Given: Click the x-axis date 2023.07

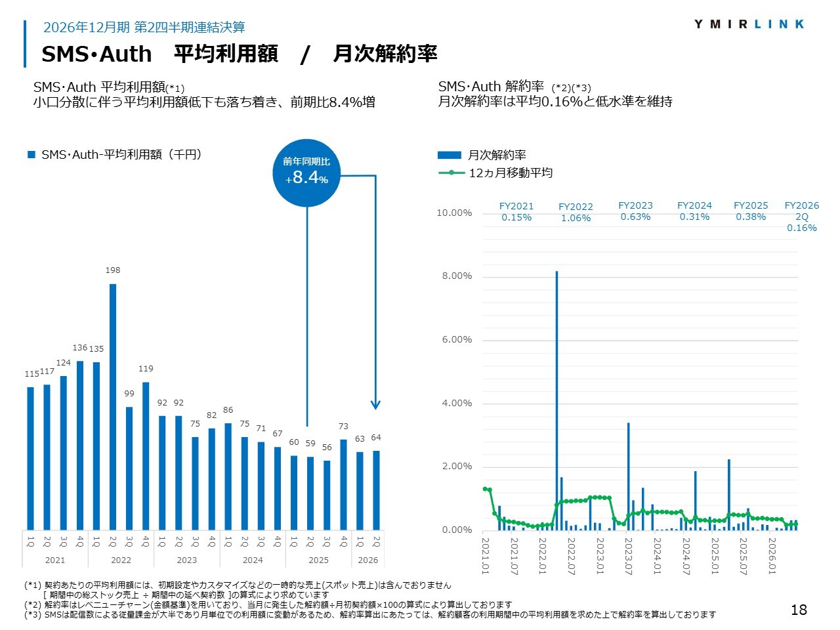Looking at the screenshot, I should point(628,556).
